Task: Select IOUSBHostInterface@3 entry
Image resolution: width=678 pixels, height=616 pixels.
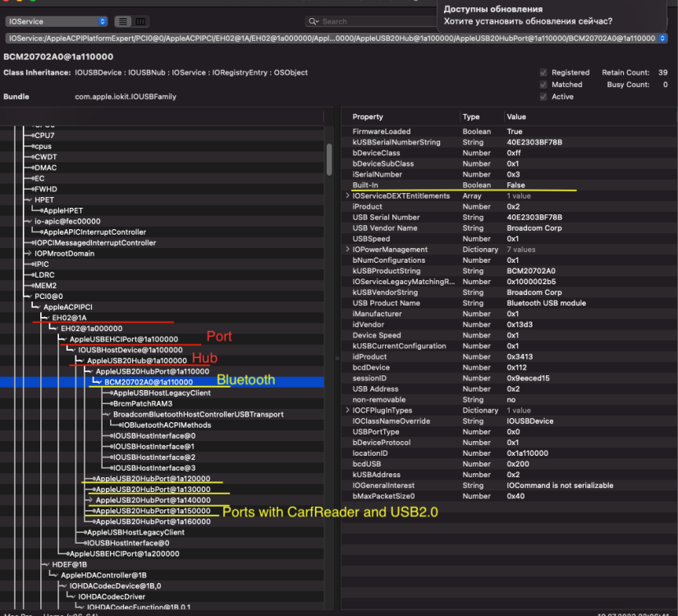Action: coord(154,467)
